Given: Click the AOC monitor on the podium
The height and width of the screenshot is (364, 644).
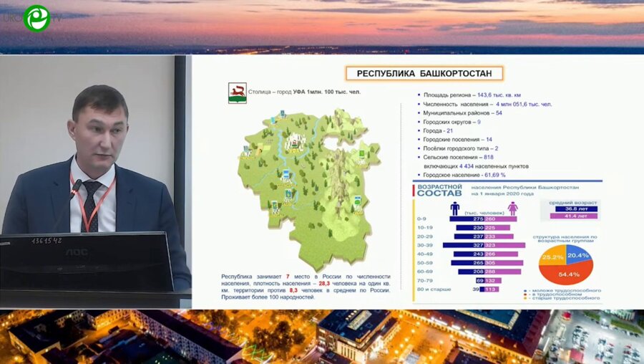Looking at the screenshot, I should (86, 259).
